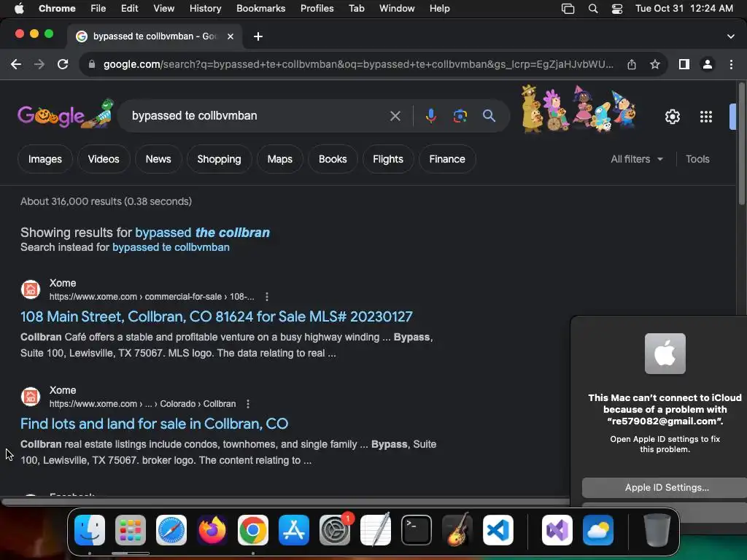Open Visual Studio purple icon in Dock

click(x=557, y=530)
